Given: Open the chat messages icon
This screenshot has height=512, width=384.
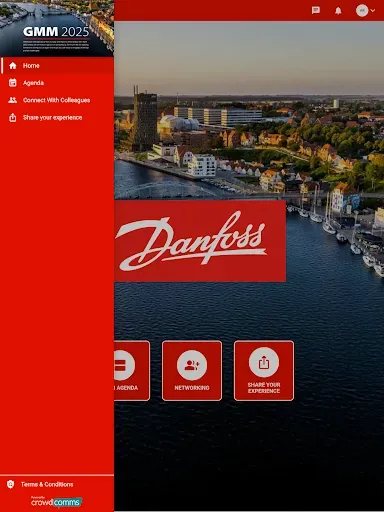Looking at the screenshot, I should 316,11.
